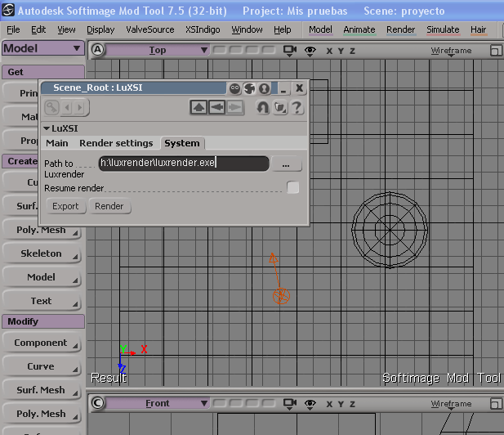Screen dimensions: 504x435
Task: Click the Softimage logo icon in title bar
Action: click(x=8, y=10)
